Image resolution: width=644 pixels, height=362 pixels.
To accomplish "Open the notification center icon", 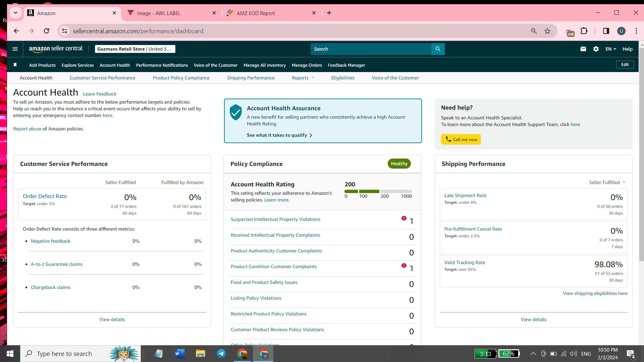I will coord(631,354).
